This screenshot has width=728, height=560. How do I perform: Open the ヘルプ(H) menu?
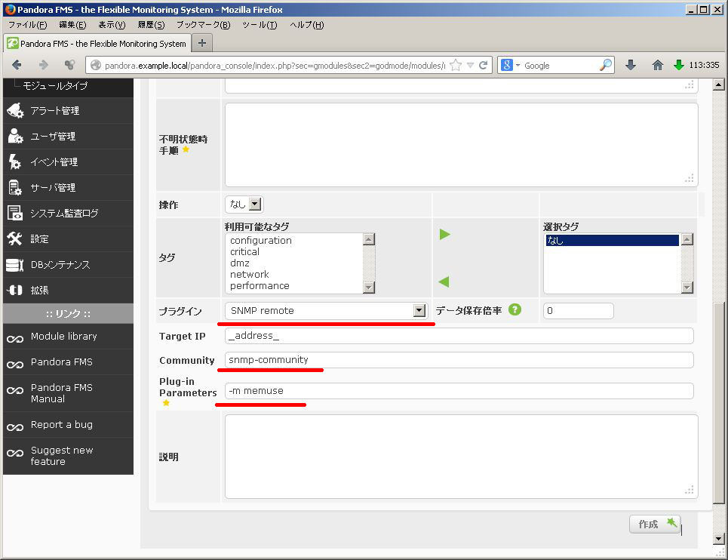307,25
